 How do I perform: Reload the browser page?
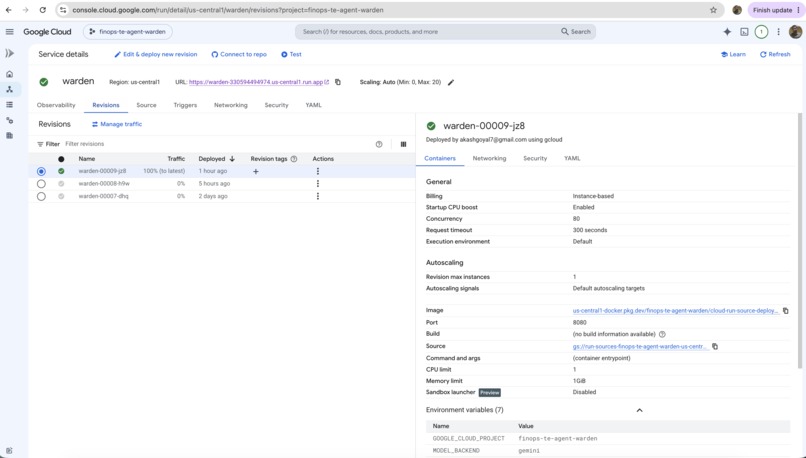[x=43, y=10]
